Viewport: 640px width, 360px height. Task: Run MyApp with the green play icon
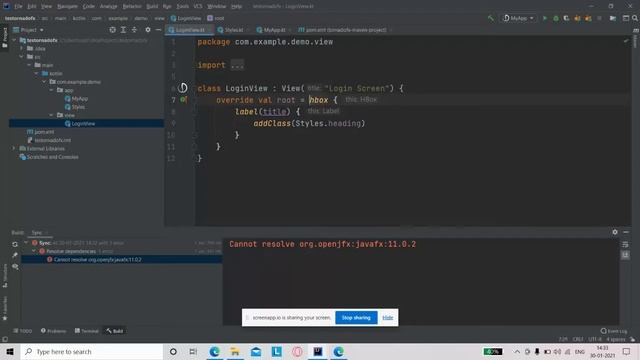point(544,18)
